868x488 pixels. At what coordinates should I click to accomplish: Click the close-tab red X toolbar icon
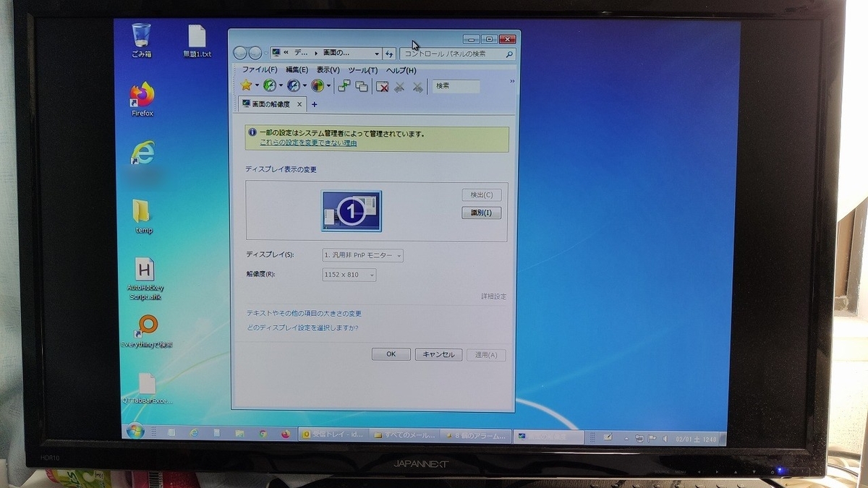382,87
